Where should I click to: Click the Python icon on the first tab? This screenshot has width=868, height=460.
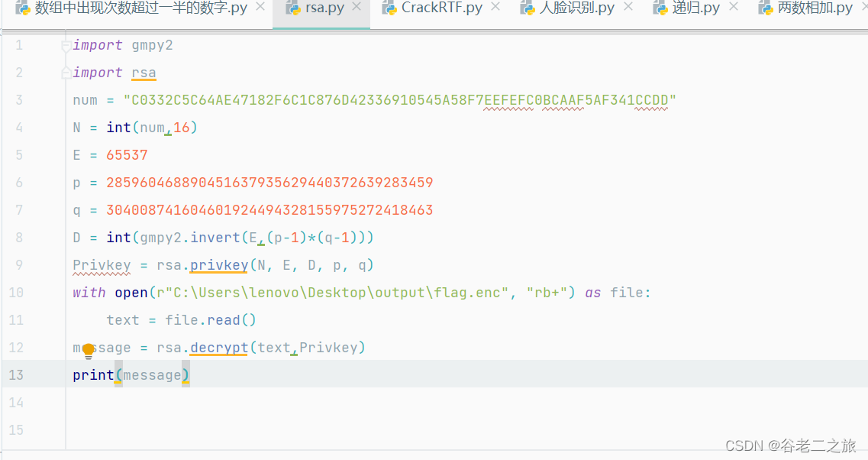click(x=21, y=9)
